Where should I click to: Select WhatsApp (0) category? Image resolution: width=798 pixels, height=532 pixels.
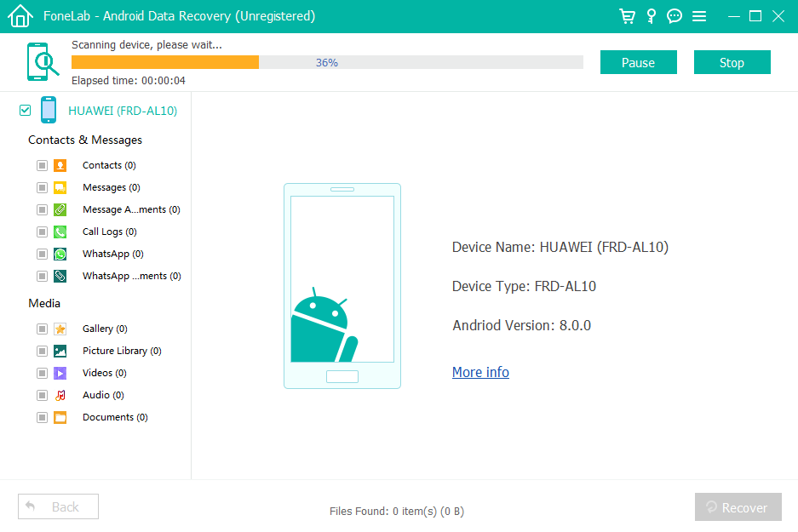coord(113,254)
